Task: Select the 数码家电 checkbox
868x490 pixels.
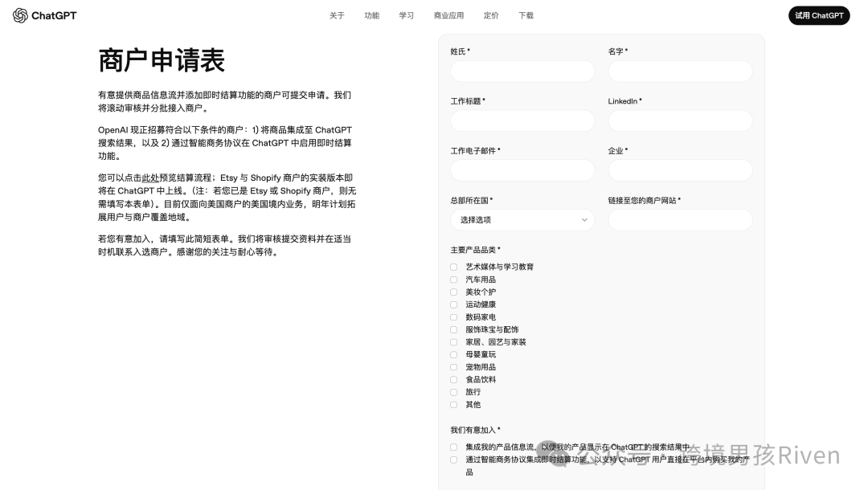Action: click(x=454, y=317)
